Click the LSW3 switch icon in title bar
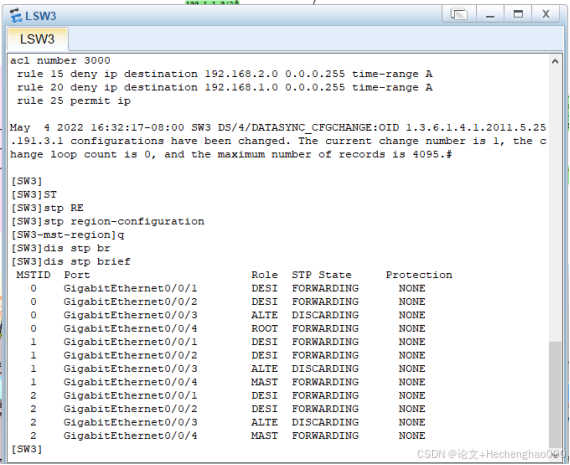The image size is (570, 465). (16, 16)
